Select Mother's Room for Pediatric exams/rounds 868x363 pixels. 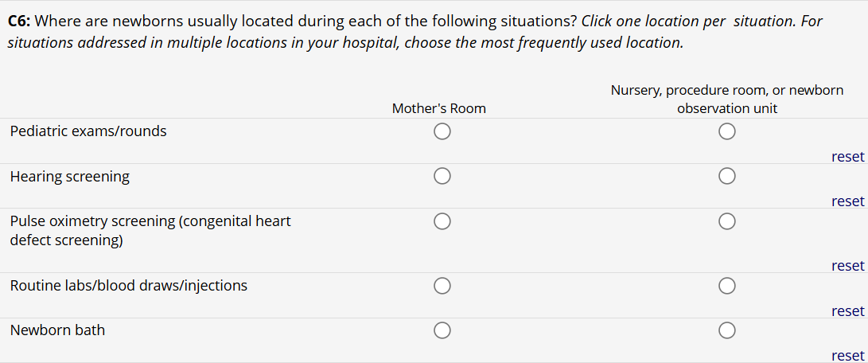[x=442, y=132]
